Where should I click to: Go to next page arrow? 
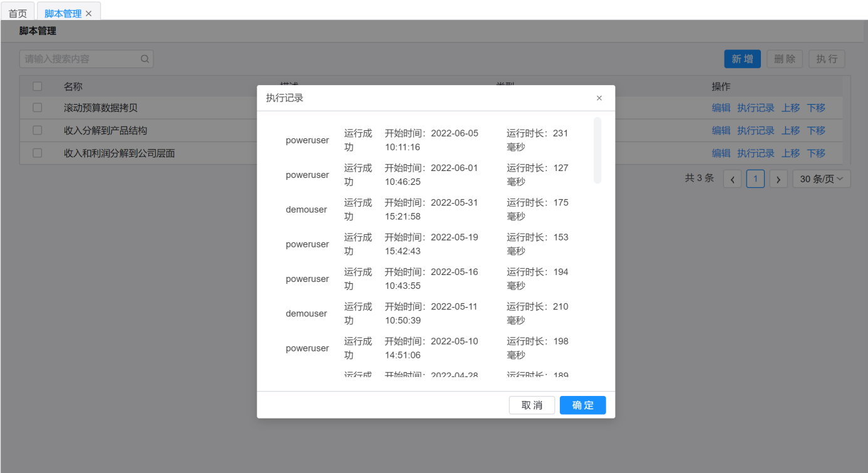[x=778, y=179]
